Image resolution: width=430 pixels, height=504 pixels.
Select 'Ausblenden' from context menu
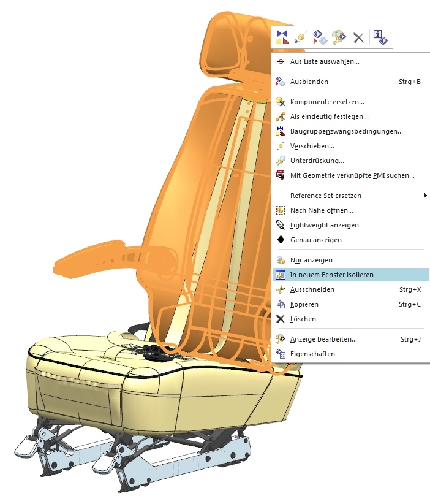click(351, 82)
